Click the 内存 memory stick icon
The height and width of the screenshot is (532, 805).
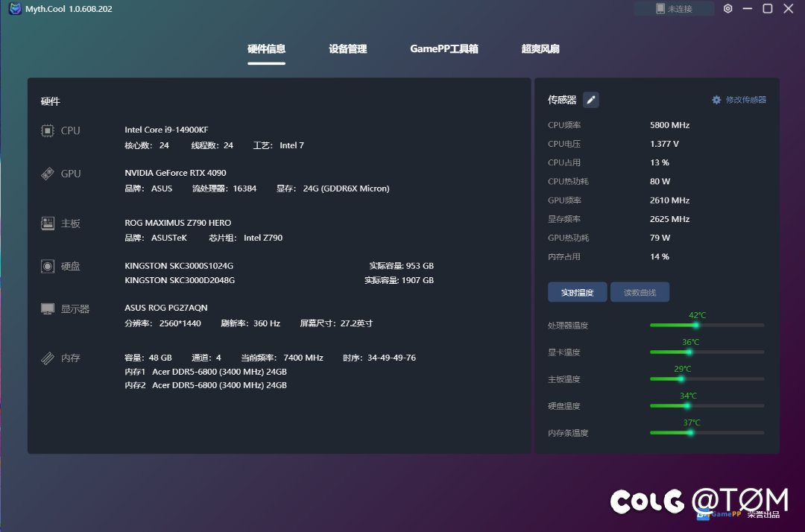(47, 358)
